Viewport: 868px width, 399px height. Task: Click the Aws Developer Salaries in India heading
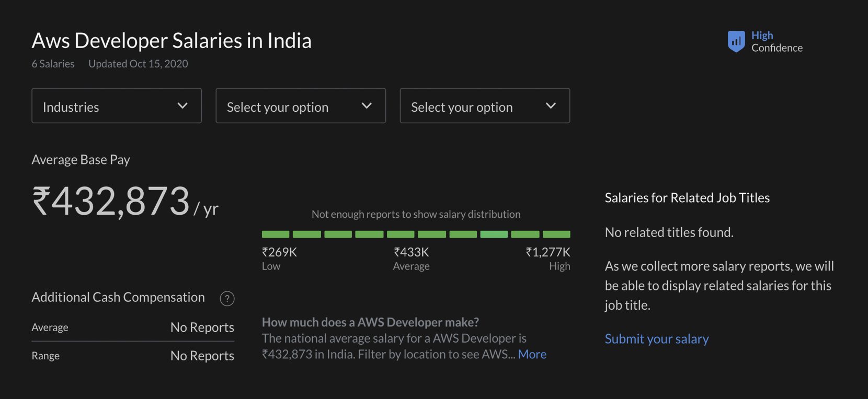click(x=172, y=40)
